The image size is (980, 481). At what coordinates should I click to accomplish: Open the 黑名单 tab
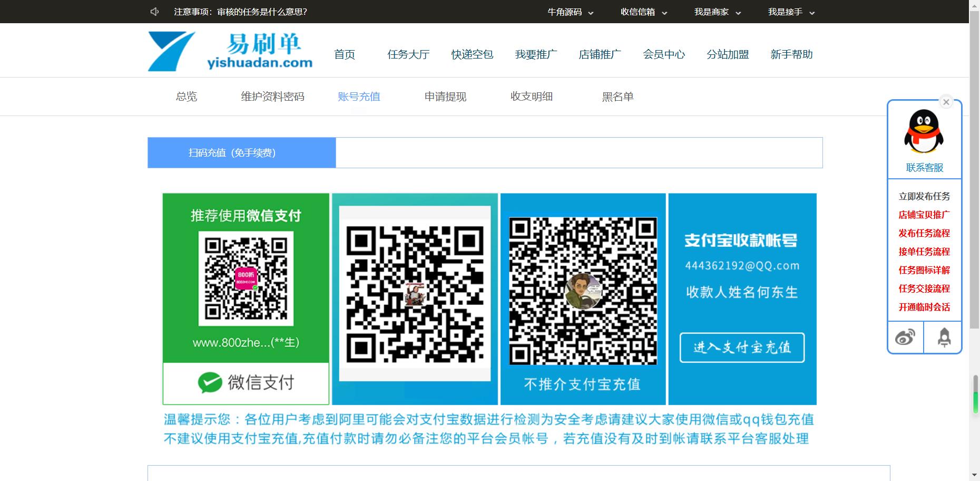[618, 97]
